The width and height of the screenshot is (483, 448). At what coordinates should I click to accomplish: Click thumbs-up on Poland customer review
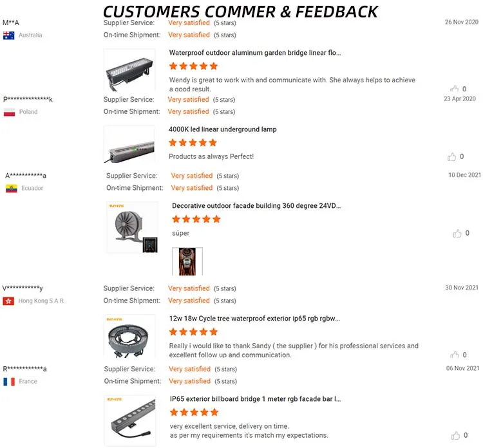click(451, 156)
